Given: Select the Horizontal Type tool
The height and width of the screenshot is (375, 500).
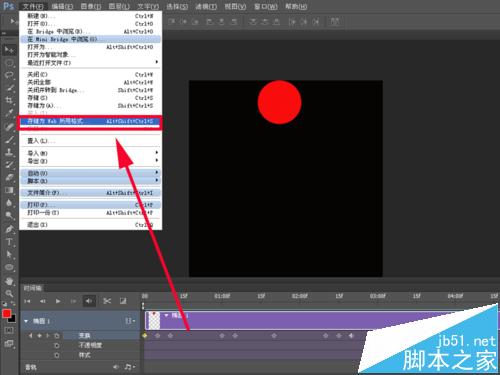Looking at the screenshot, I should (x=9, y=242).
